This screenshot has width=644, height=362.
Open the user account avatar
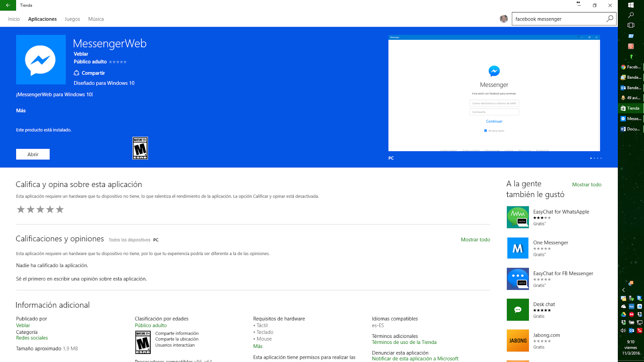click(x=504, y=19)
